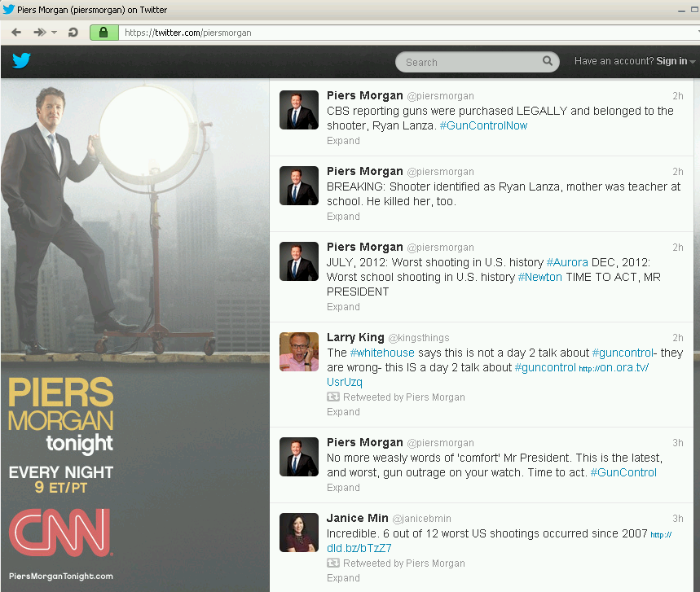Expand Larry King's retweeted tweet

(343, 412)
